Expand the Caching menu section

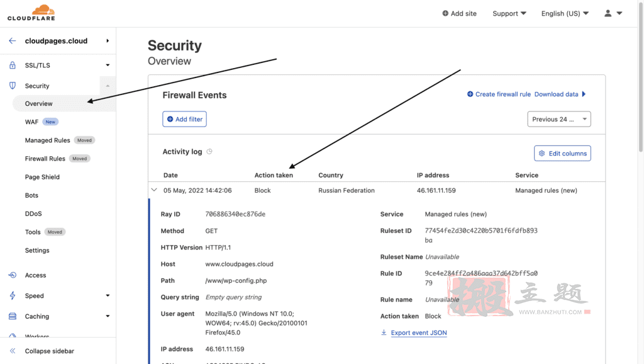point(108,316)
